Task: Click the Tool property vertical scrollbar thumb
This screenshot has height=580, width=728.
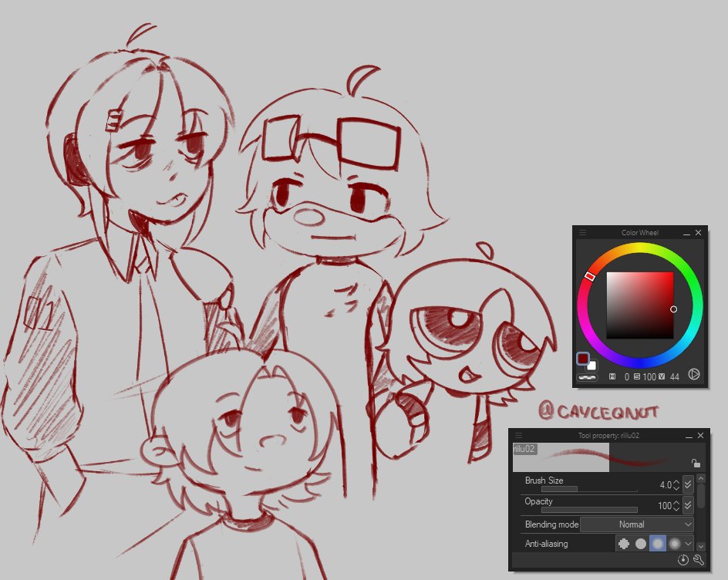Action: [x=700, y=495]
